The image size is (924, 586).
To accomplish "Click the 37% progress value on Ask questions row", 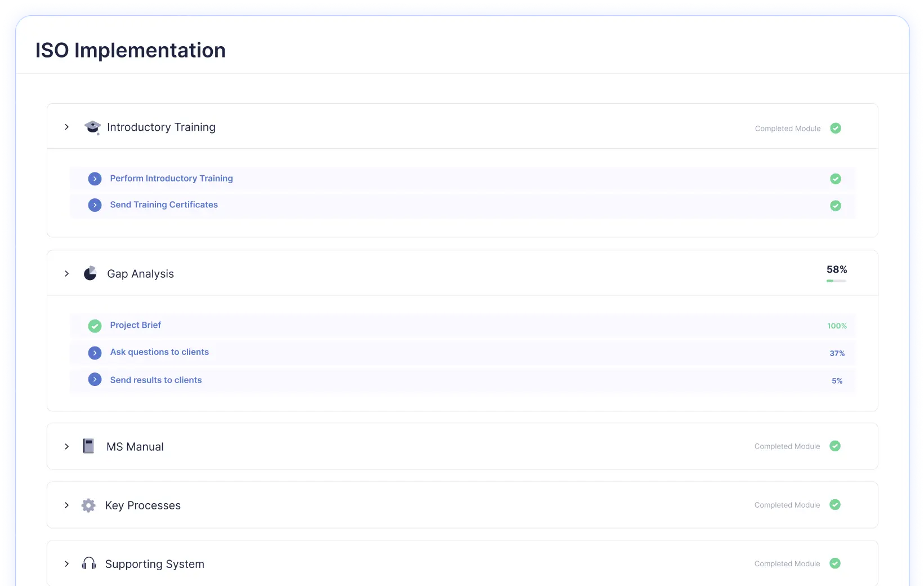I will click(837, 353).
